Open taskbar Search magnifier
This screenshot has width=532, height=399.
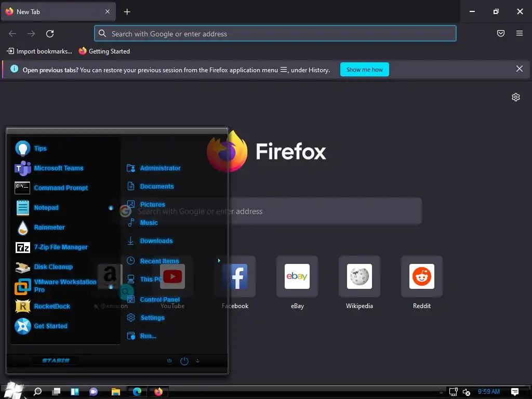point(37,392)
